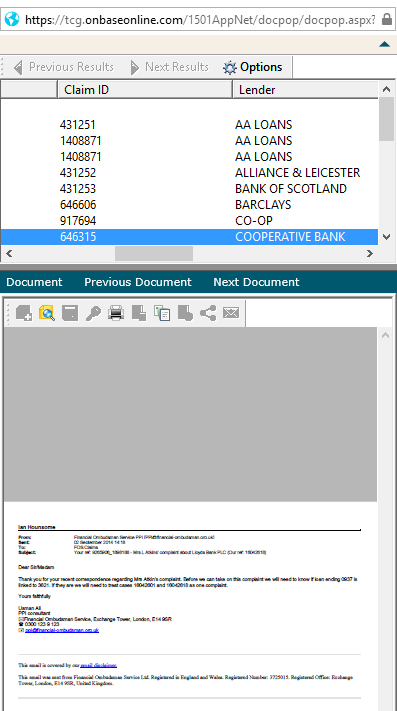The image size is (397, 711).
Task: Click the padlock security icon
Action: (x=387, y=19)
